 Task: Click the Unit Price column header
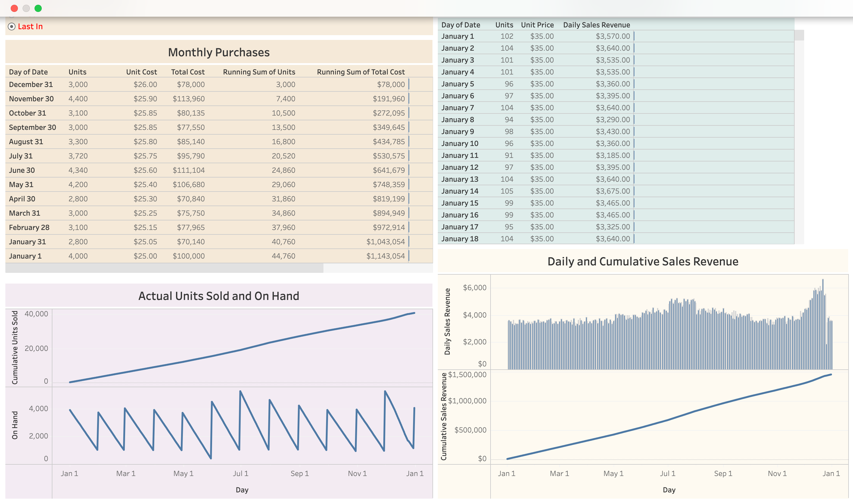click(537, 25)
